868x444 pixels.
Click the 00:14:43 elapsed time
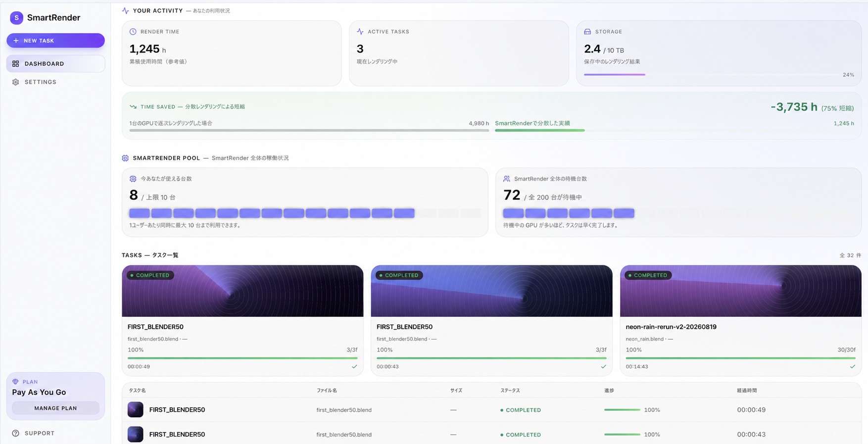637,367
